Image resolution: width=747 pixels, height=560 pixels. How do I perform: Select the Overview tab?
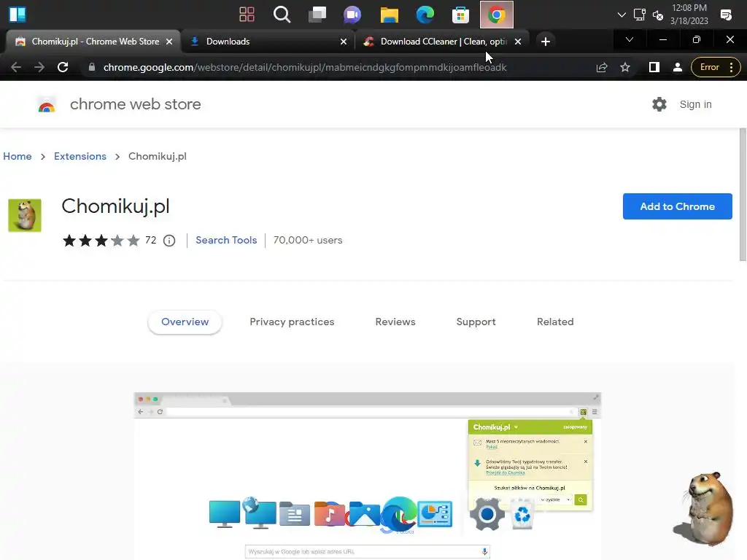(x=185, y=322)
